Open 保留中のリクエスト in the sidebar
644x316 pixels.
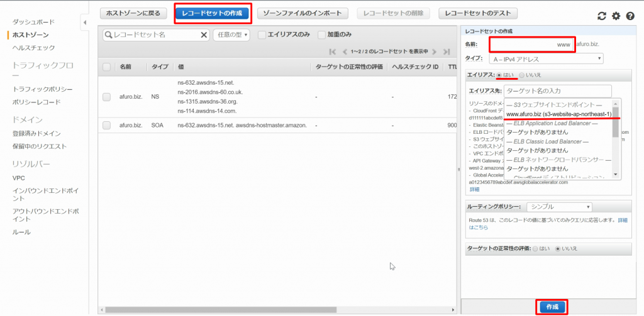click(40, 146)
